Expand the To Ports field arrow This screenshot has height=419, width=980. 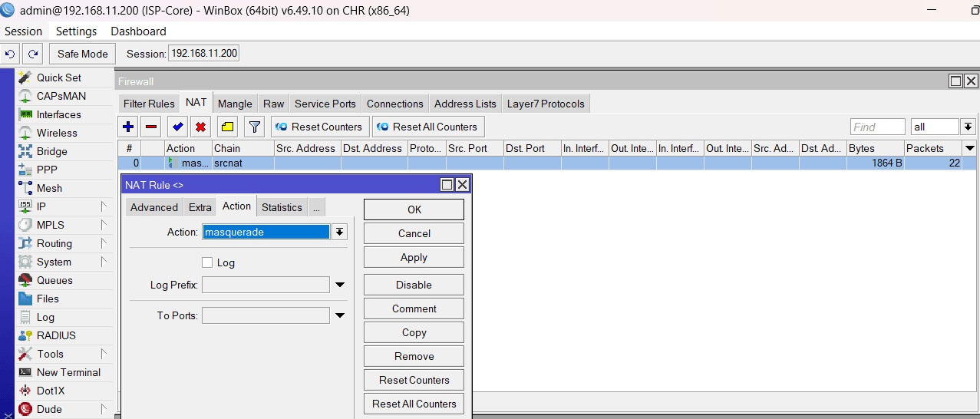[340, 315]
